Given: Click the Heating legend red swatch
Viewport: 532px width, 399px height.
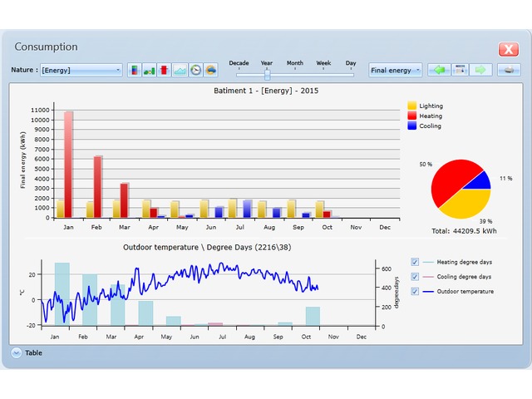Looking at the screenshot, I should (412, 116).
